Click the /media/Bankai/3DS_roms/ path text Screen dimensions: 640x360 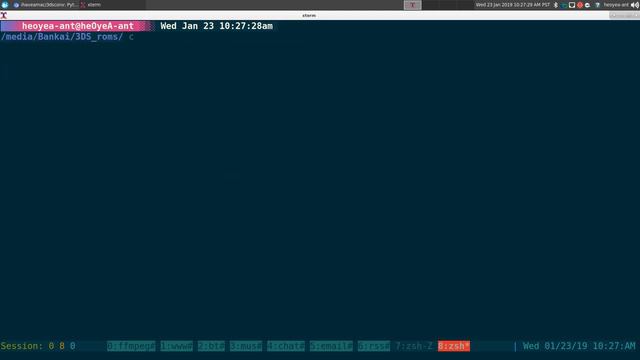62,37
